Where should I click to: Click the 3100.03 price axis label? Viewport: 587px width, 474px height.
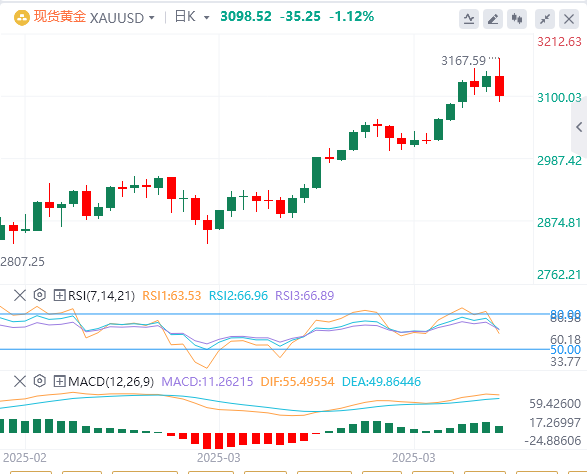click(559, 98)
